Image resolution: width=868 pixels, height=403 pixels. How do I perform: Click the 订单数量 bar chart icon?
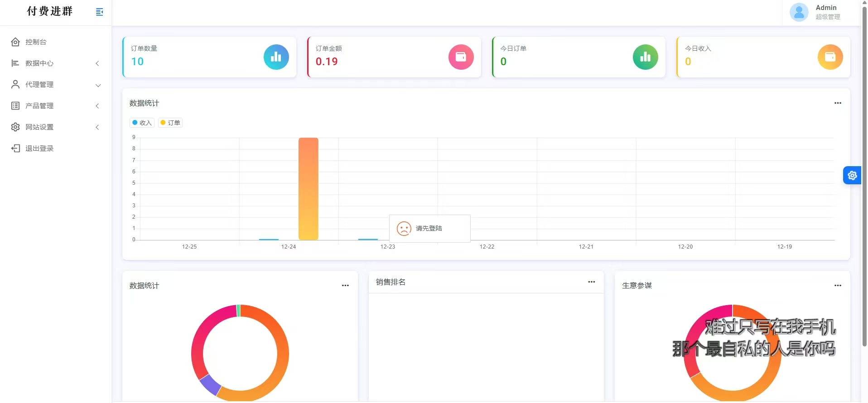pyautogui.click(x=276, y=57)
